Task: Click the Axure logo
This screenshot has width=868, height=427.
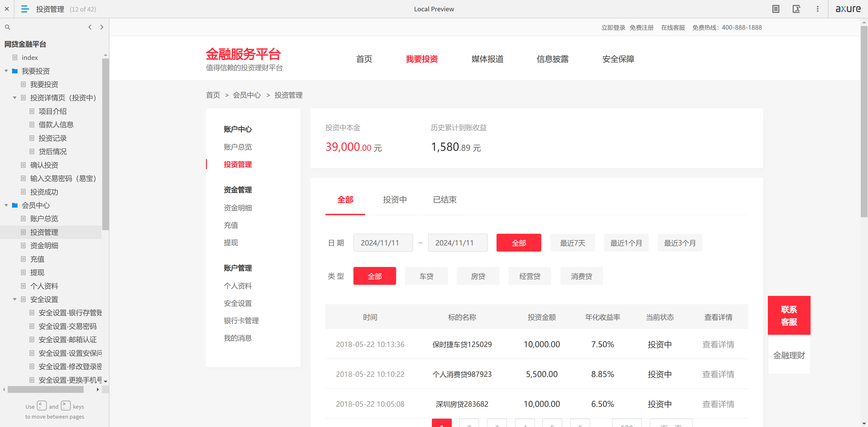Action: [848, 9]
